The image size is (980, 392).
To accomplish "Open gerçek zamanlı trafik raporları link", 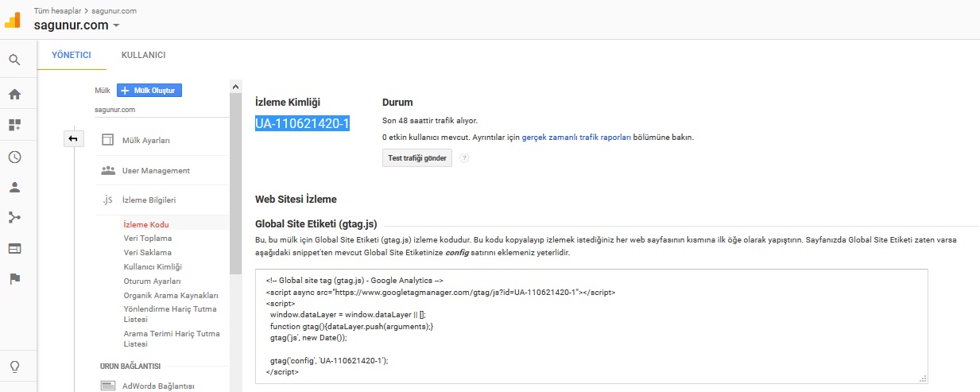I will click(577, 137).
